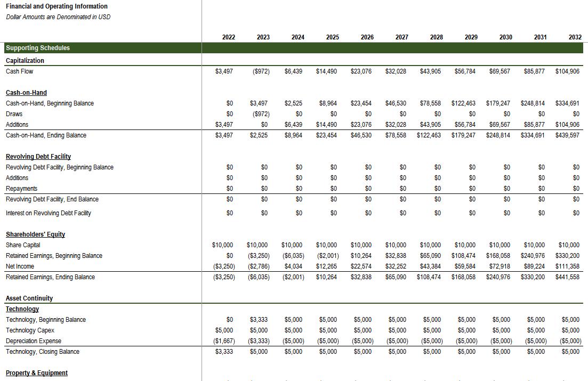Screen dimensions: 588x381
Task: Select Cash-on-Hand Ending Balance for 2032
Action: pos(567,135)
